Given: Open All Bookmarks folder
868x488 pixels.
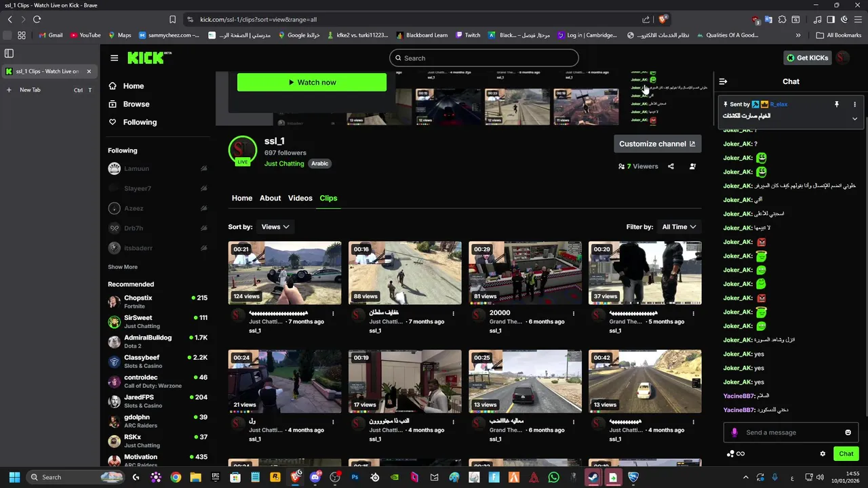Looking at the screenshot, I should coord(839,35).
